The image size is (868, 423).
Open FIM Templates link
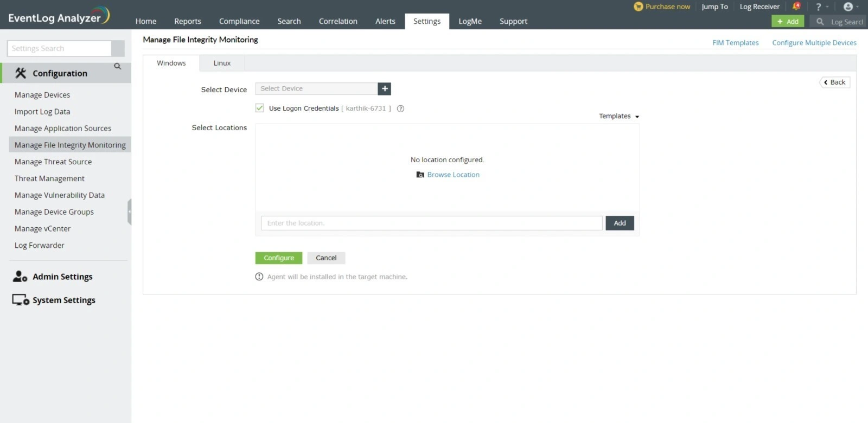[x=736, y=43]
